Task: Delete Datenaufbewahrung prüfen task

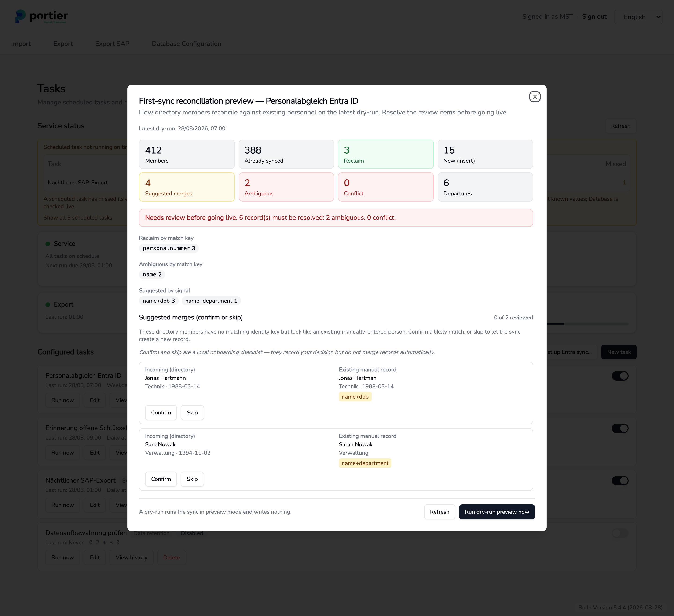Action: coord(172,557)
